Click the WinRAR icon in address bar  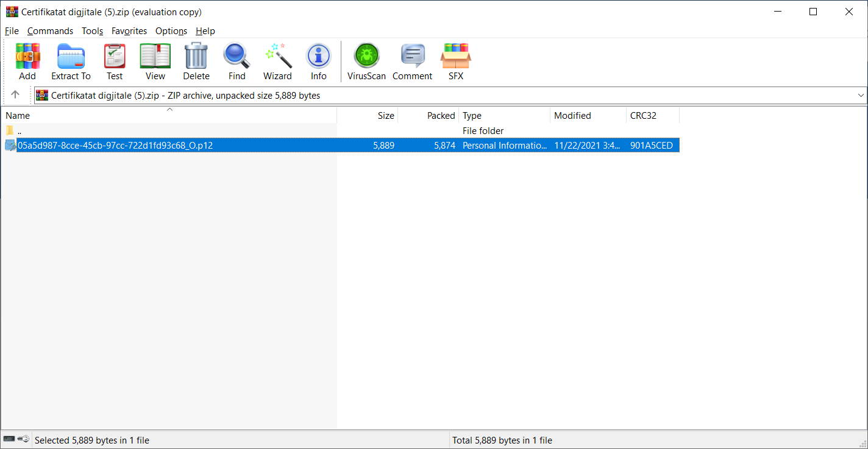[42, 95]
